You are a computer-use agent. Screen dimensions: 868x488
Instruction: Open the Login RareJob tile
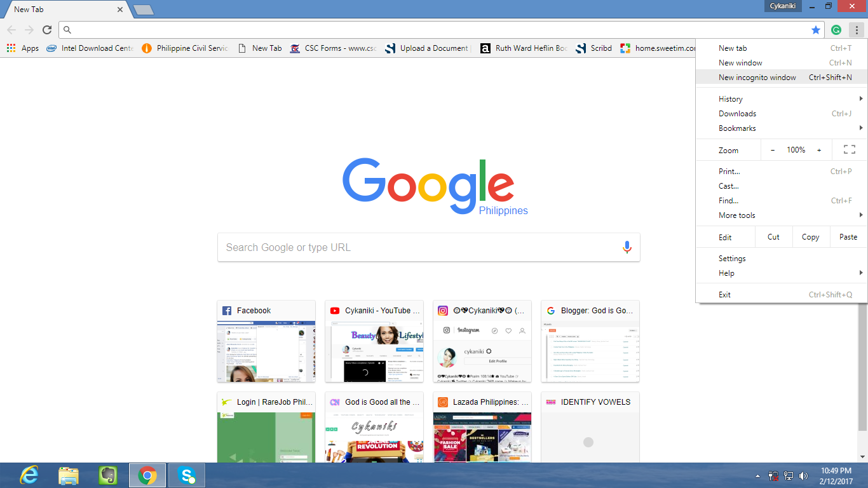coord(266,428)
